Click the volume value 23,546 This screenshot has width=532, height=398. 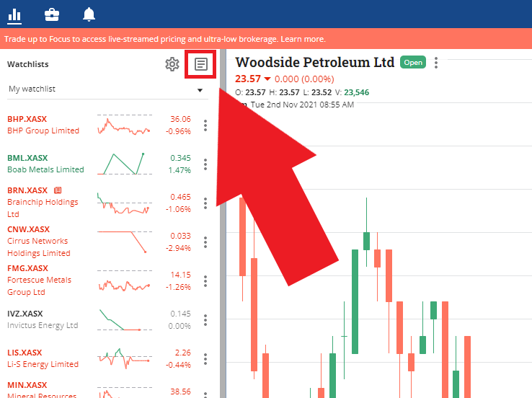(x=357, y=92)
